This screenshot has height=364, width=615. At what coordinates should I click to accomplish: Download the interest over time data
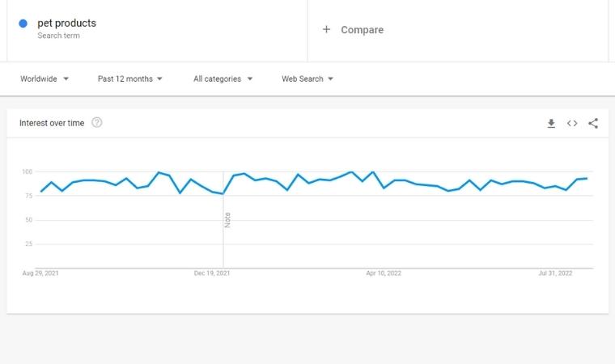[551, 124]
